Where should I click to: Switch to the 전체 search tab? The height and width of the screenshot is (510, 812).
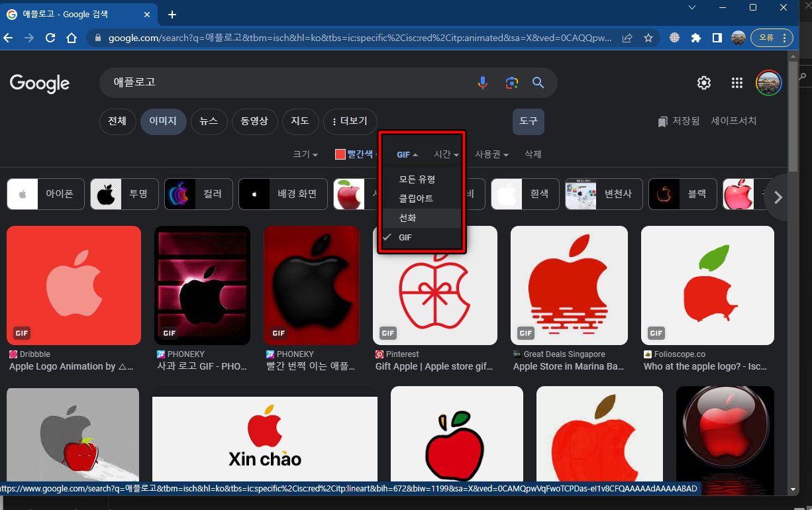117,121
